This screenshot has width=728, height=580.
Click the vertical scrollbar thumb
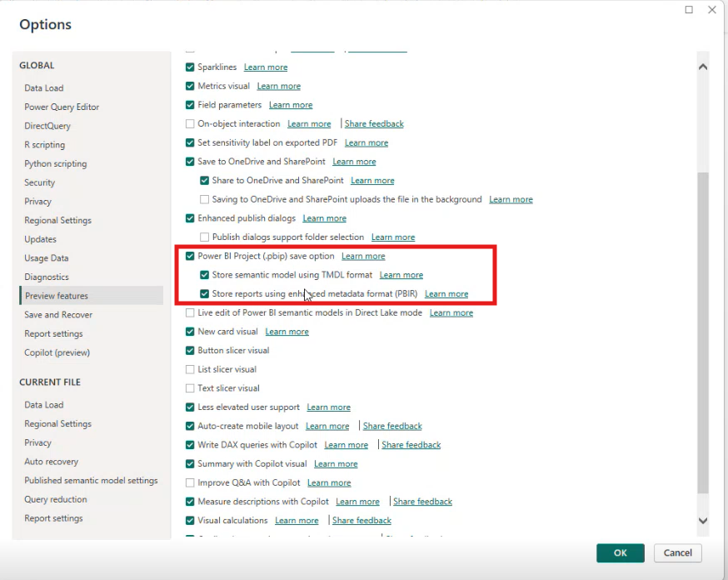click(703, 333)
